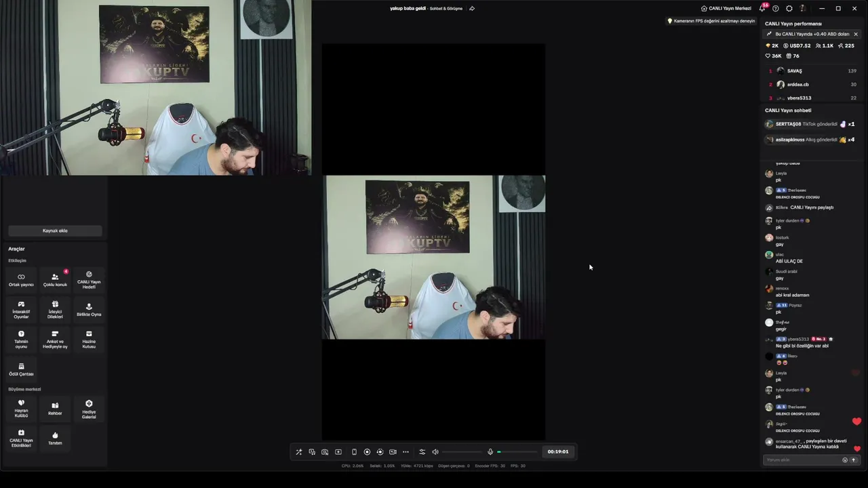Click the chat message 'ABİ ULAÇ DE'

(x=789, y=261)
